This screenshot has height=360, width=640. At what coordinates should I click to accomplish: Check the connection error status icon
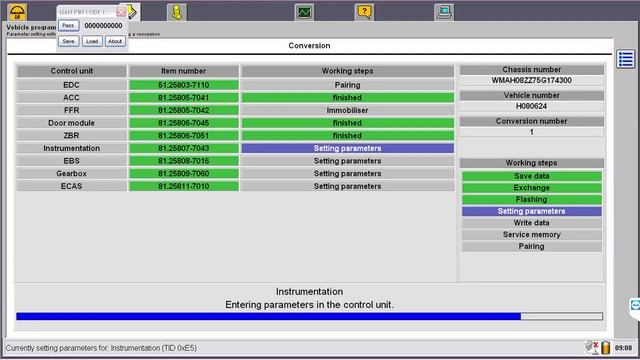pos(591,348)
